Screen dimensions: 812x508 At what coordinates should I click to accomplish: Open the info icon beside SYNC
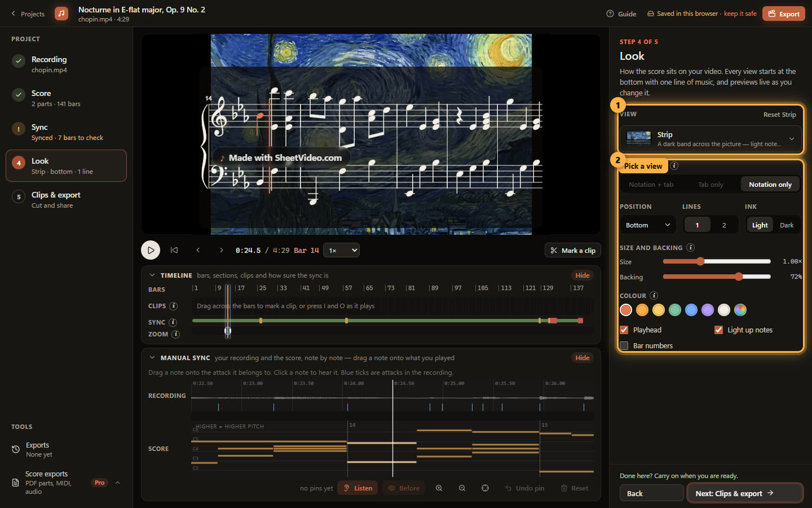[x=173, y=322]
